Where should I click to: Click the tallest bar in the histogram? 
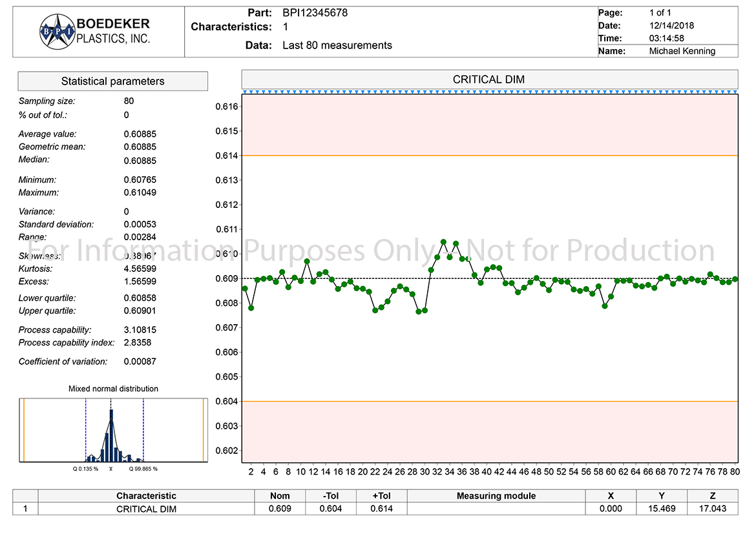click(111, 436)
